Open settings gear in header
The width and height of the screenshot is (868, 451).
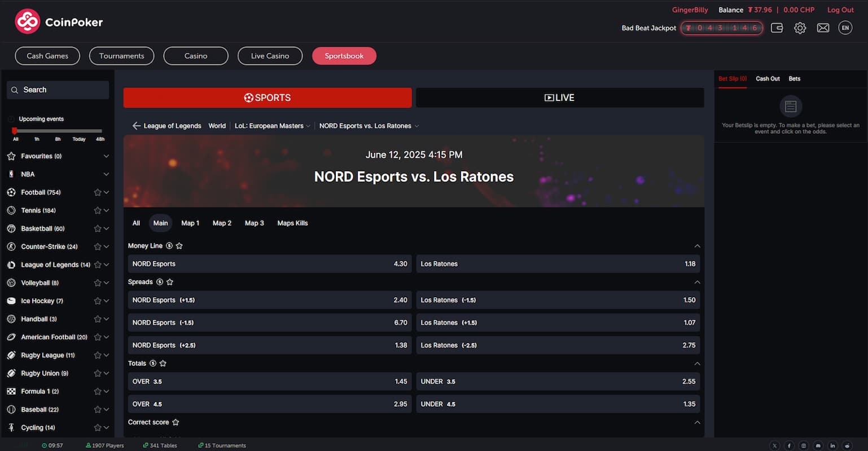pos(800,28)
